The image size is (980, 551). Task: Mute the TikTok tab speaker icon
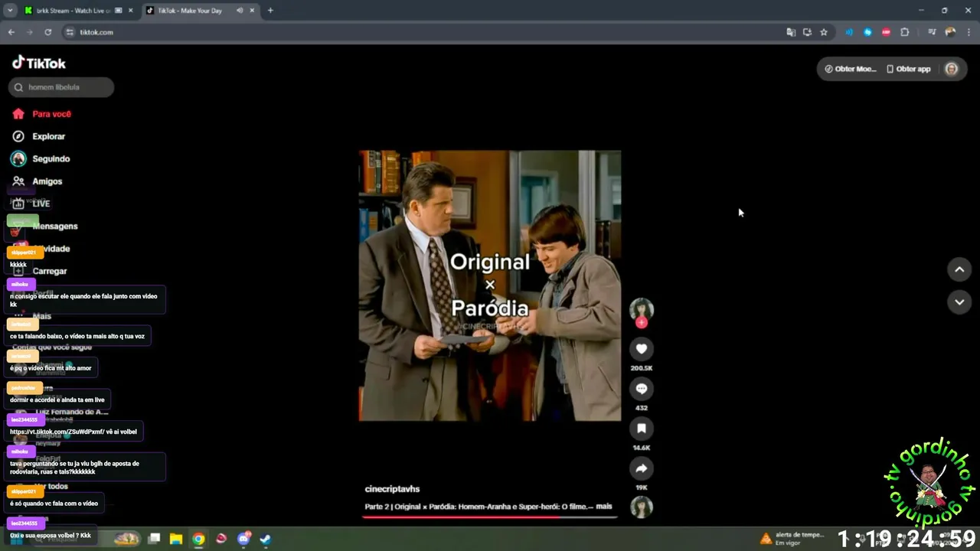click(x=240, y=11)
